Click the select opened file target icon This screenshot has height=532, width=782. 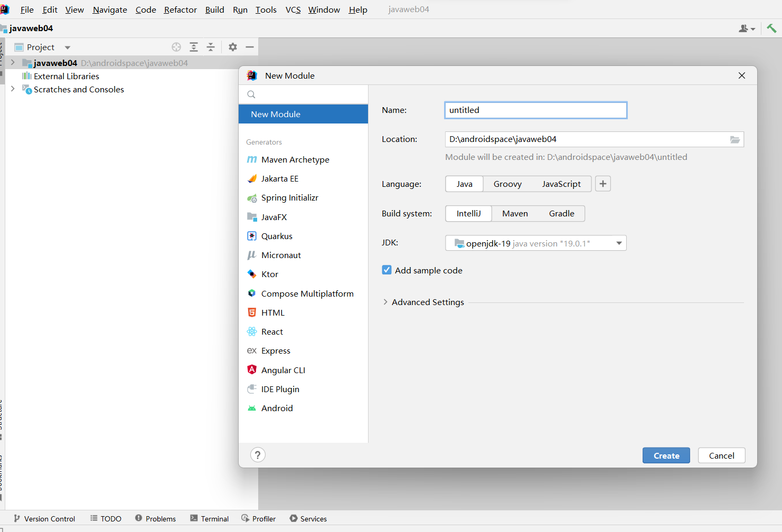(x=176, y=47)
